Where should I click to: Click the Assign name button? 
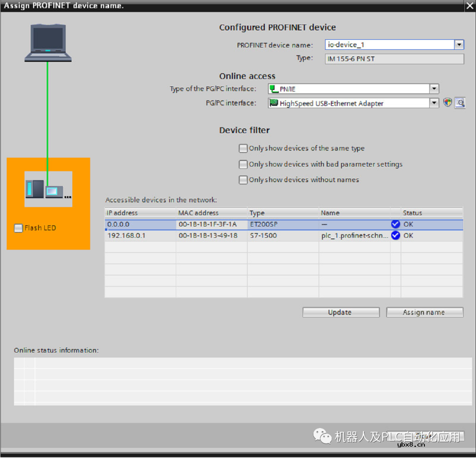pos(424,312)
